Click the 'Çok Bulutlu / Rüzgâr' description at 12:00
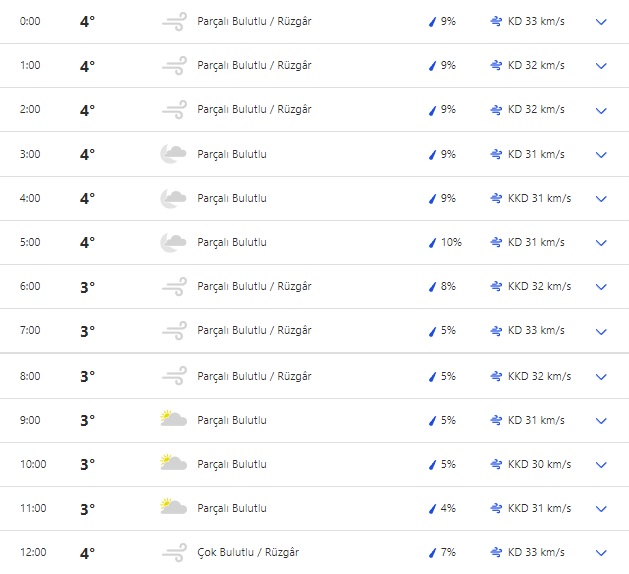Image resolution: width=629 pixels, height=574 pixels. pyautogui.click(x=248, y=552)
